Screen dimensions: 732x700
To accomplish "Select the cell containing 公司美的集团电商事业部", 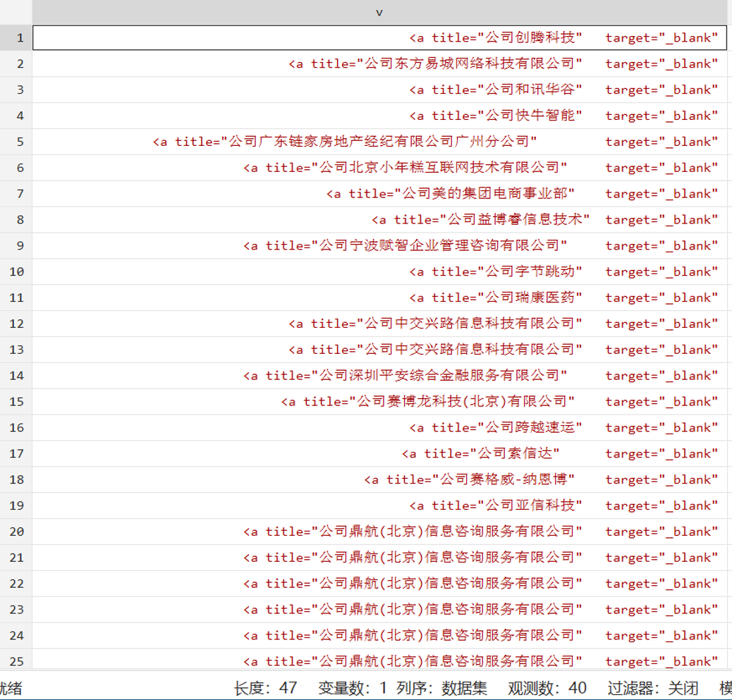I will pyautogui.click(x=379, y=194).
